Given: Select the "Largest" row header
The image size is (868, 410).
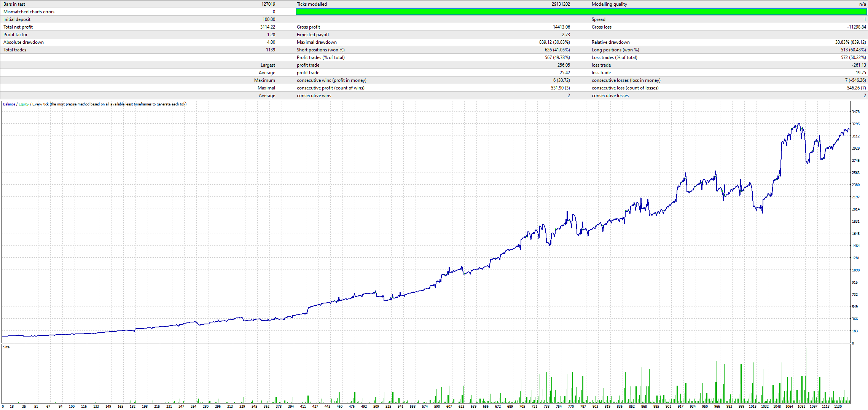Looking at the screenshot, I should point(268,65).
